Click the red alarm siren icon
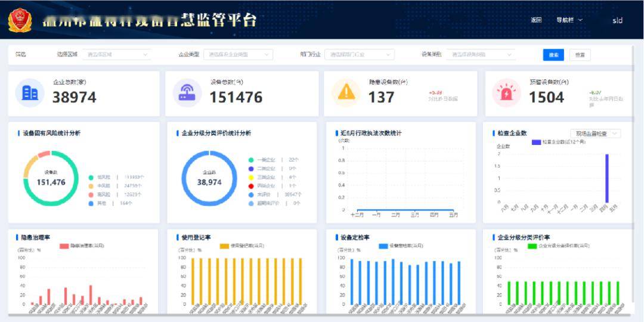Image resolution: width=644 pixels, height=322 pixels. point(506,92)
